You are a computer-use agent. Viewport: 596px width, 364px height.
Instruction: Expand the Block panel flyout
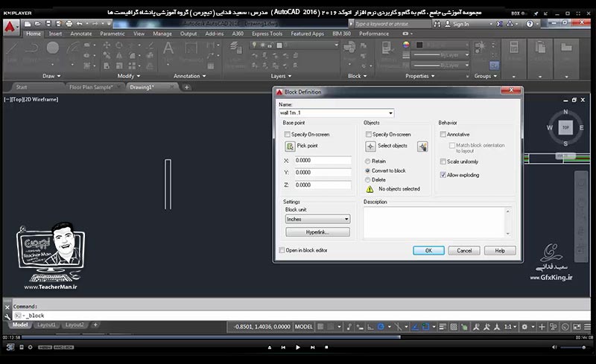point(358,76)
